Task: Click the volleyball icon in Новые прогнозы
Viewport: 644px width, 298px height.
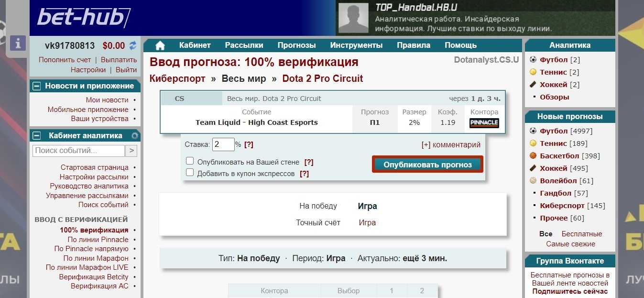Action: [533, 181]
